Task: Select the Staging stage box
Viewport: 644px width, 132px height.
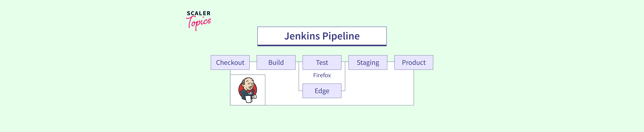Action: 368,62
